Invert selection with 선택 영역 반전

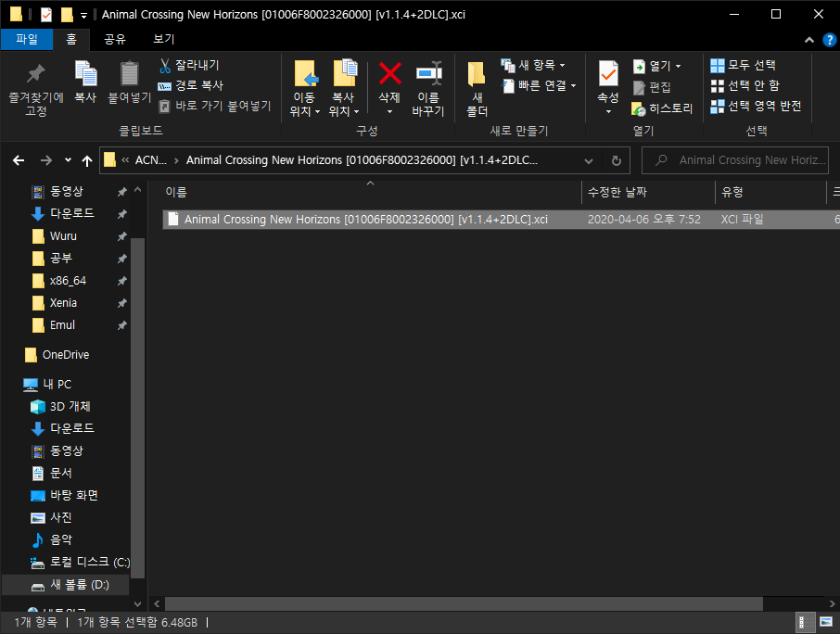pos(756,106)
